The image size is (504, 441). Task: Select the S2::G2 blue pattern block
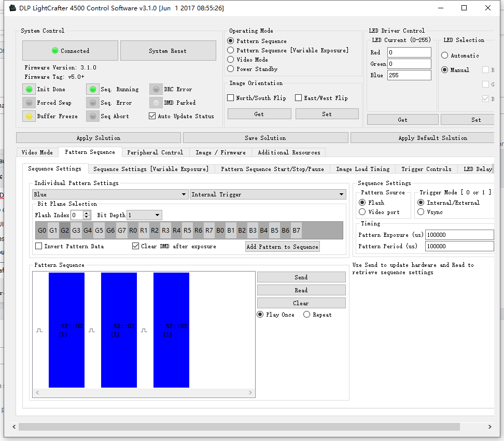[x=171, y=330]
